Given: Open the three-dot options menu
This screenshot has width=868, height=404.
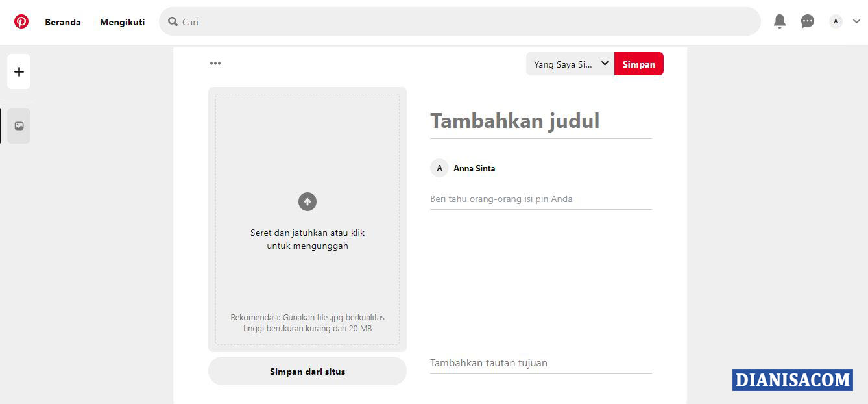Looking at the screenshot, I should pos(215,63).
